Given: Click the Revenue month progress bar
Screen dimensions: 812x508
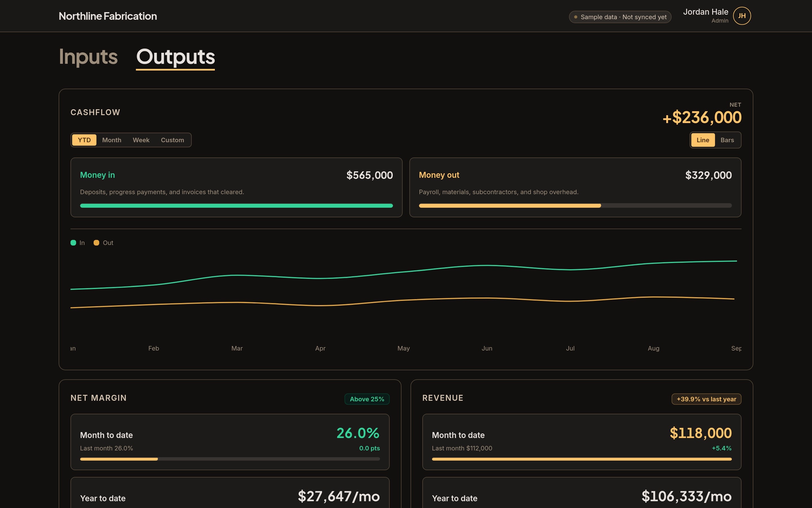Looking at the screenshot, I should pyautogui.click(x=582, y=459).
